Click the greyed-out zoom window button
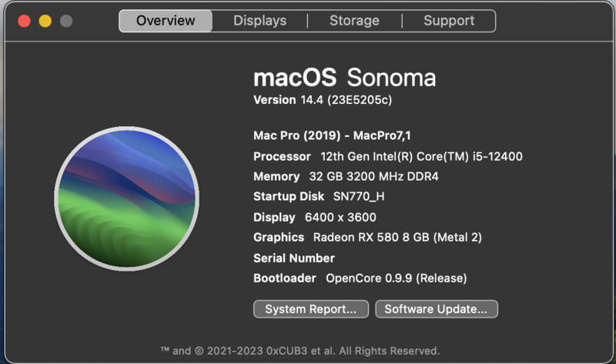 (66, 22)
